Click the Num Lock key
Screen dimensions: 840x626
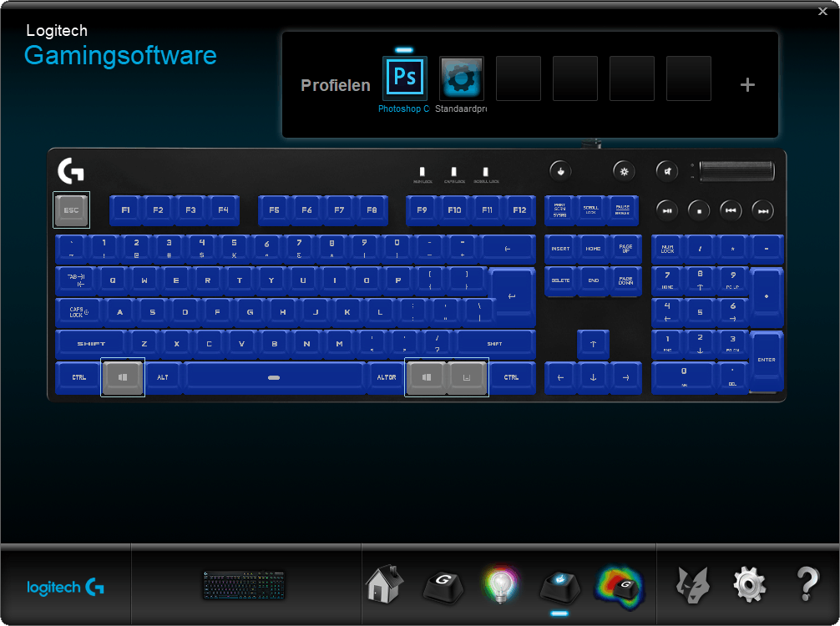pos(667,249)
